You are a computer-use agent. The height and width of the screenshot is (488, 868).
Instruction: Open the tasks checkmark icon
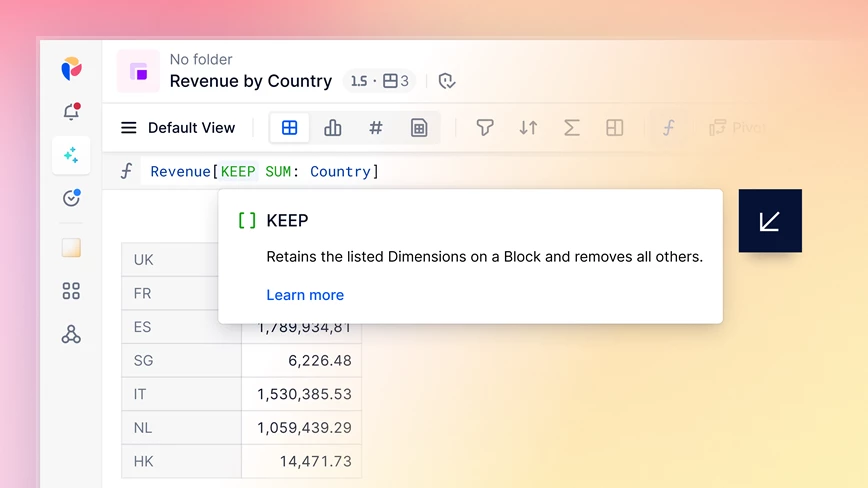[71, 198]
